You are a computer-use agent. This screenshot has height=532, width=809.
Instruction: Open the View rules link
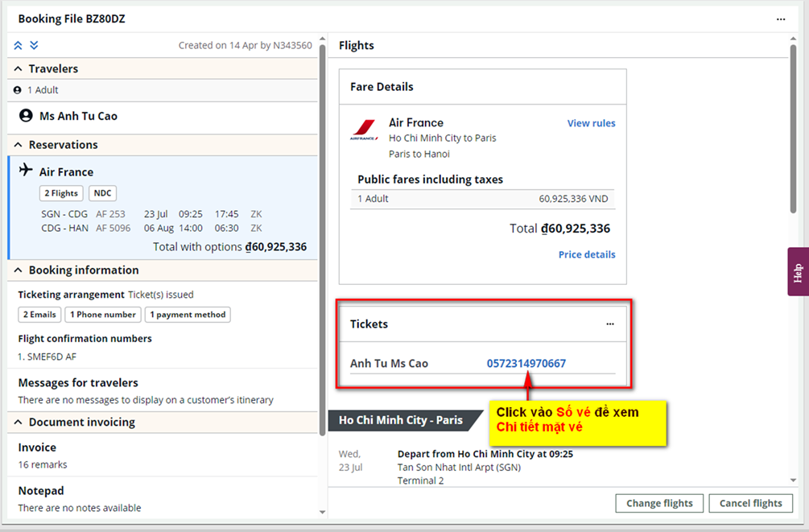[592, 123]
